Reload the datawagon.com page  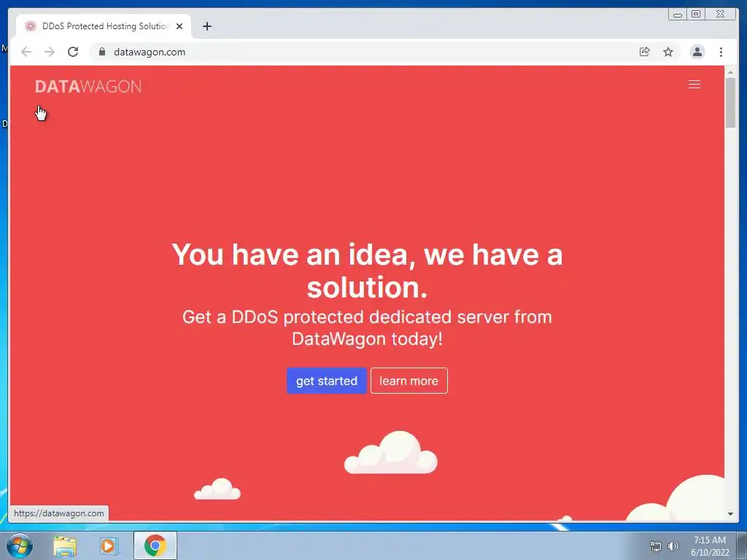[x=73, y=52]
